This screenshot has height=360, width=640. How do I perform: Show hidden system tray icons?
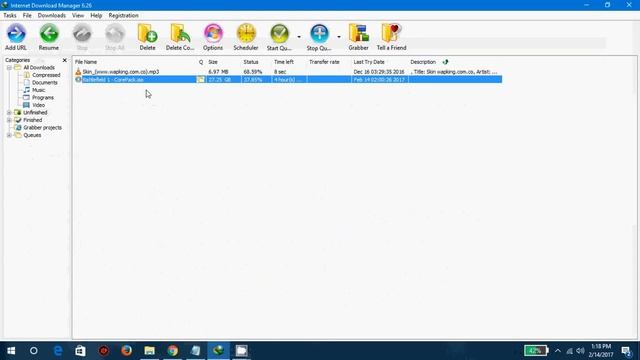[x=558, y=351]
